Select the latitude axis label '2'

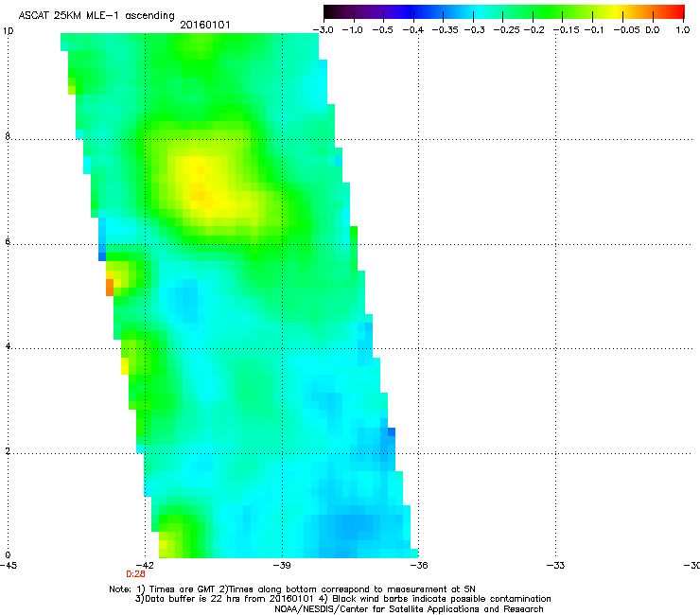click(8, 451)
